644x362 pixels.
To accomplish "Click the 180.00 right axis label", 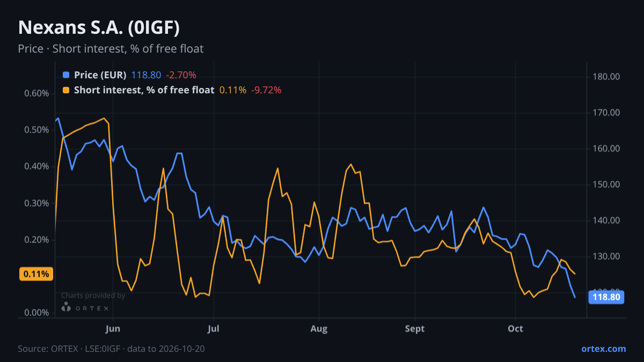I will (606, 77).
